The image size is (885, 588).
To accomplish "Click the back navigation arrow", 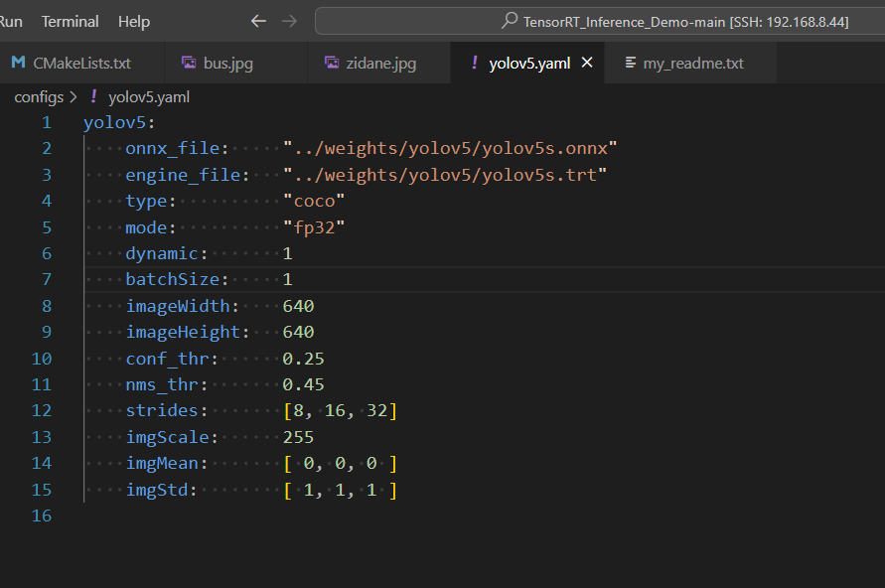I will 258,20.
